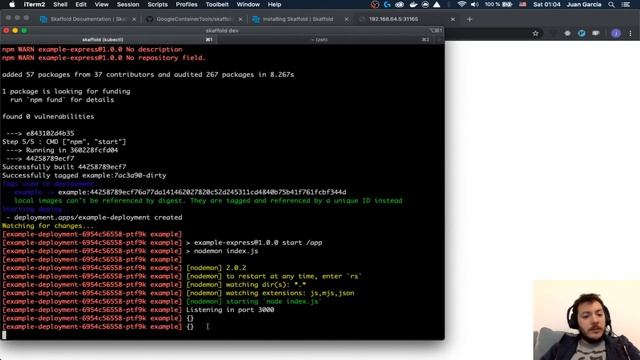
Task: Click the terminal cursor block at prompt
Action: pos(4,335)
